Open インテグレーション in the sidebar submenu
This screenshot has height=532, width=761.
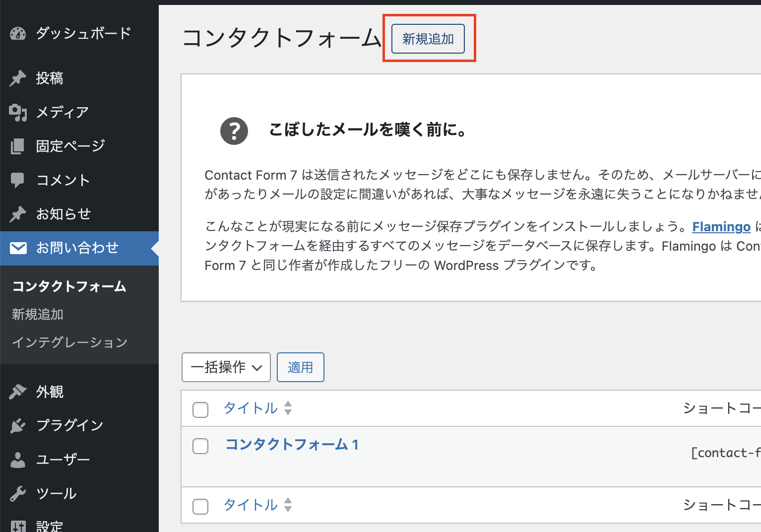(69, 342)
